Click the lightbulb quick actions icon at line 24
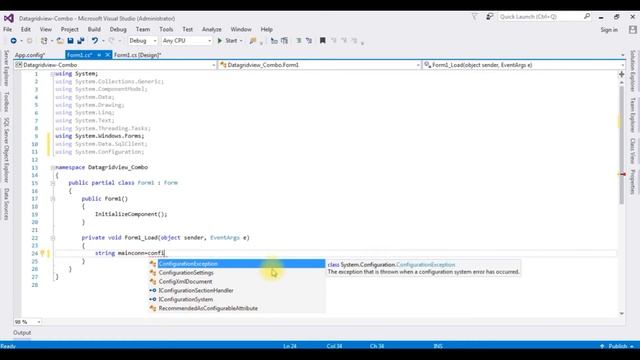Image resolution: width=640 pixels, height=360 pixels. click(x=42, y=253)
